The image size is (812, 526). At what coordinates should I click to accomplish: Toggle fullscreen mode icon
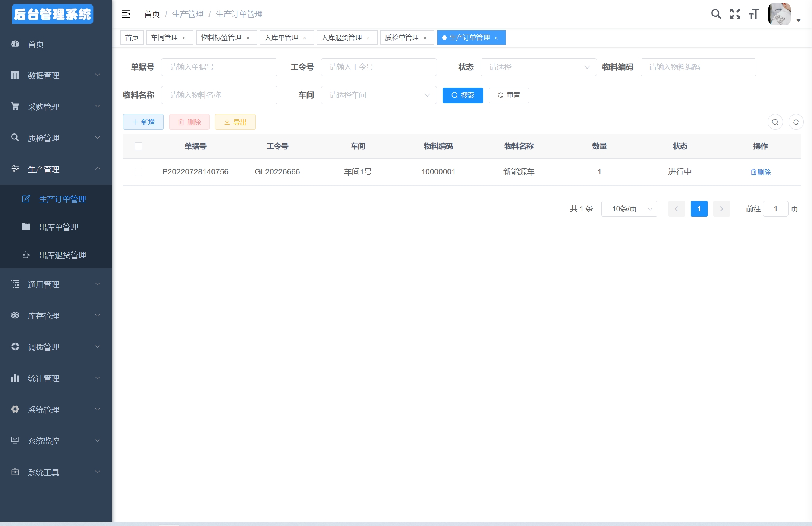735,14
